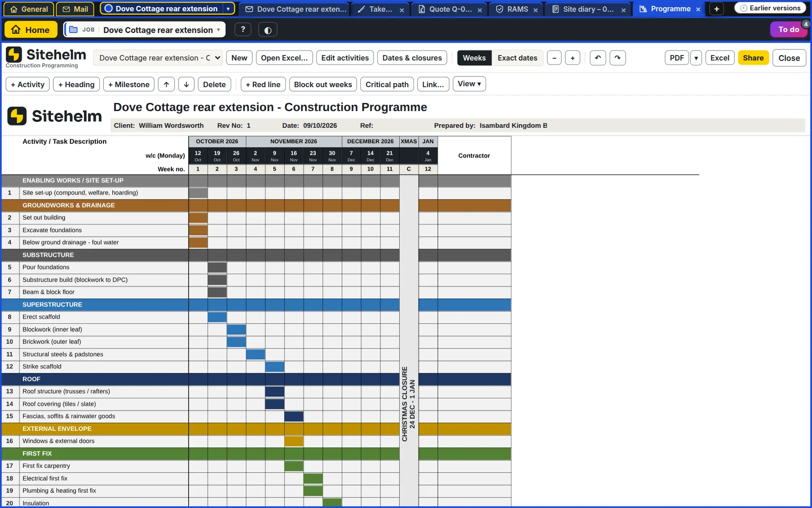Switch to the General tab
Image resolution: width=812 pixels, height=508 pixels.
[29, 9]
